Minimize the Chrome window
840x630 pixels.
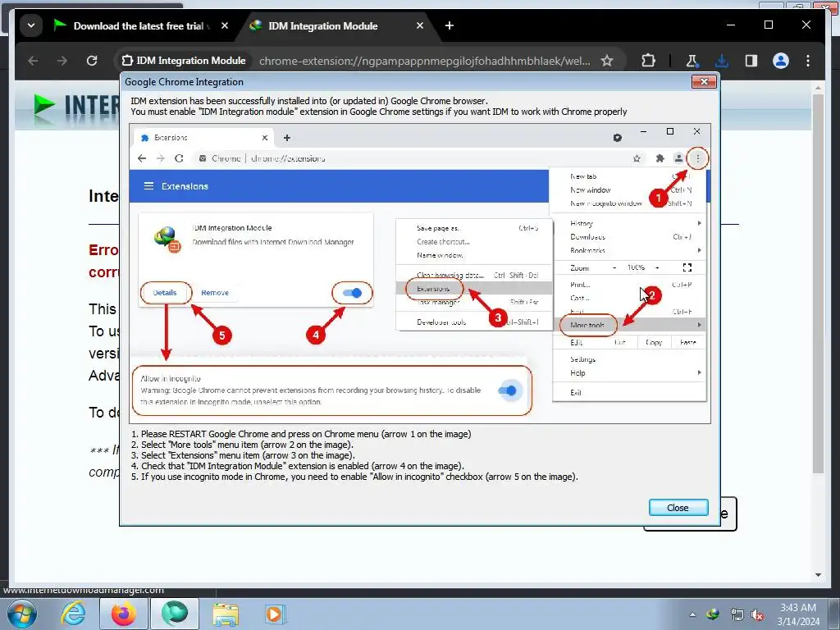pos(731,25)
